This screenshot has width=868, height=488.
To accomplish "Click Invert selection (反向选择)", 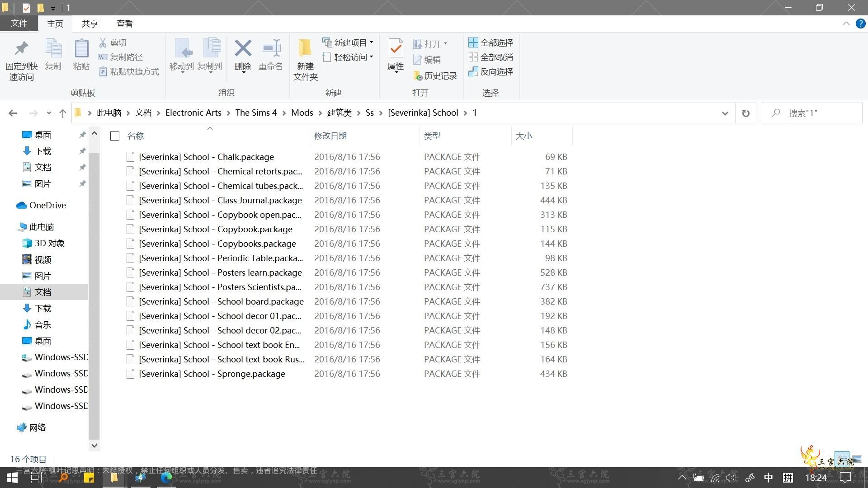I will click(x=491, y=71).
